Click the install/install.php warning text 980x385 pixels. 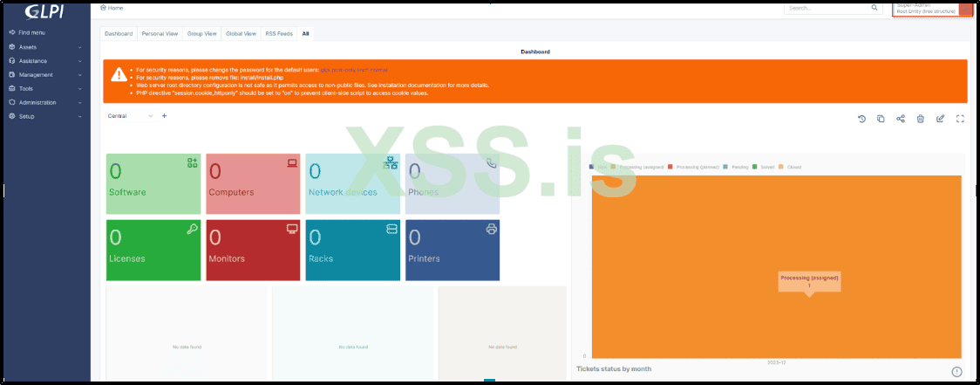click(x=262, y=78)
